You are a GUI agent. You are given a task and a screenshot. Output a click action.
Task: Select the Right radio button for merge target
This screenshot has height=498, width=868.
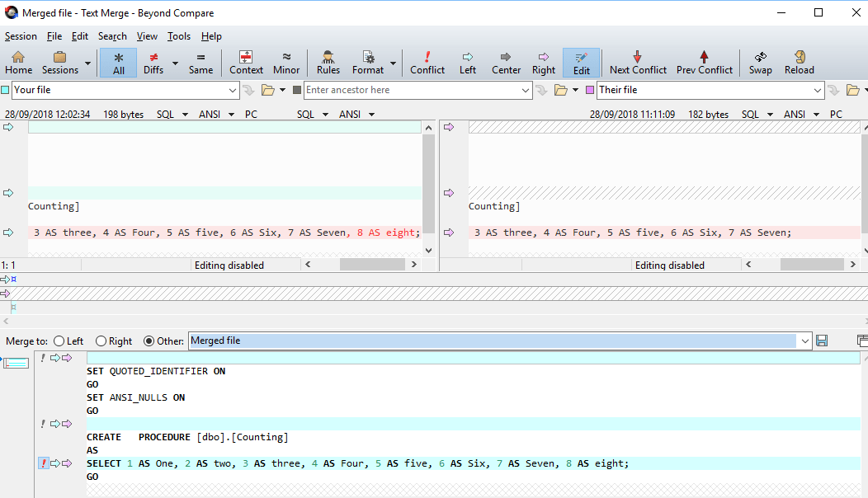point(103,341)
